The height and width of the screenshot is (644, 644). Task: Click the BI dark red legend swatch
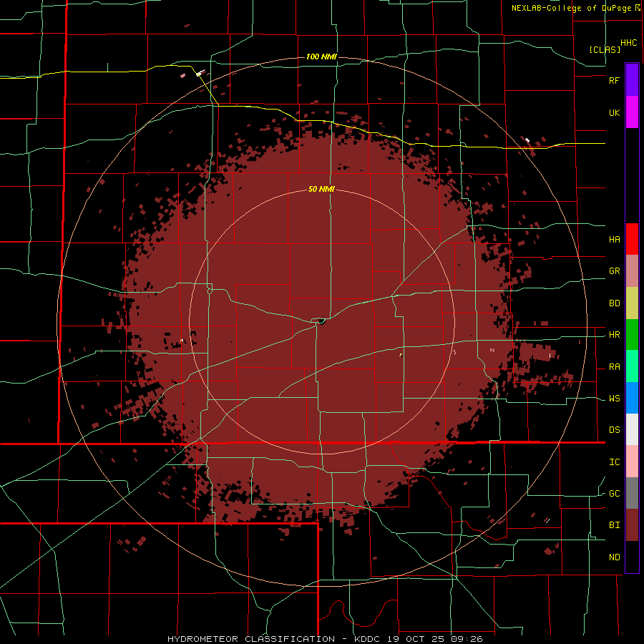coord(632,525)
